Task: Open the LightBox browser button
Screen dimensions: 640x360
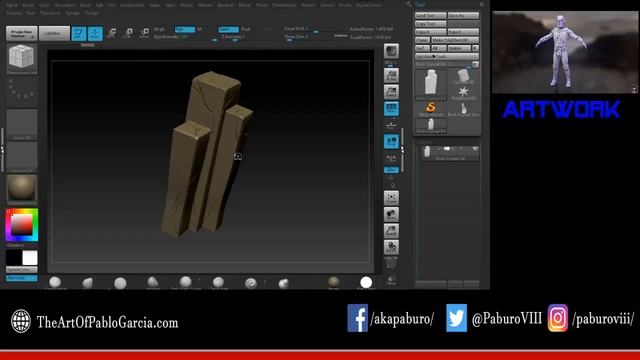Action: pos(54,33)
